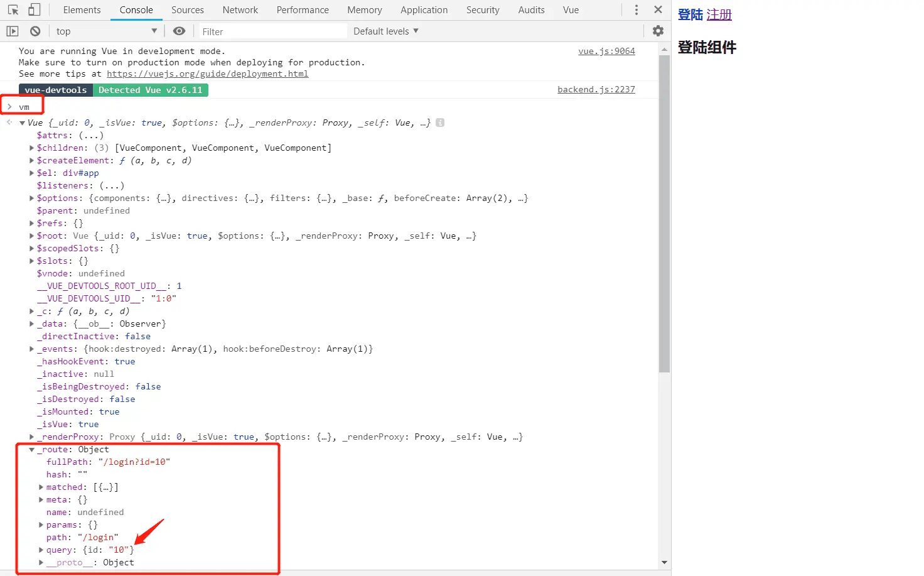The width and height of the screenshot is (924, 576).
Task: Open the Audits tab
Action: [531, 10]
